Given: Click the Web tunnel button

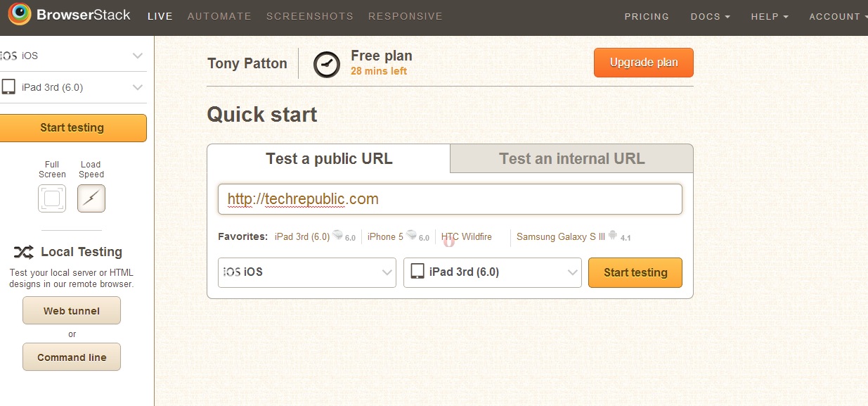Looking at the screenshot, I should click(72, 311).
